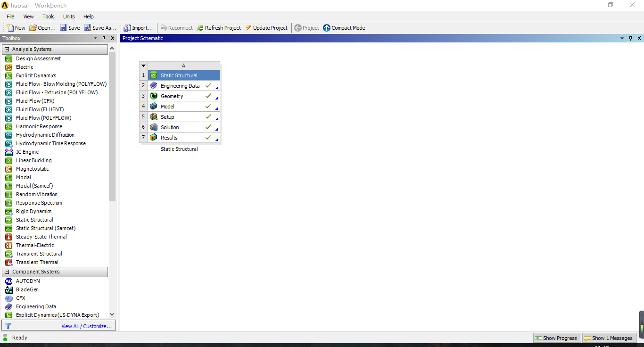Image resolution: width=644 pixels, height=347 pixels.
Task: Click the Linear Buckling icon
Action: pyautogui.click(x=8, y=160)
